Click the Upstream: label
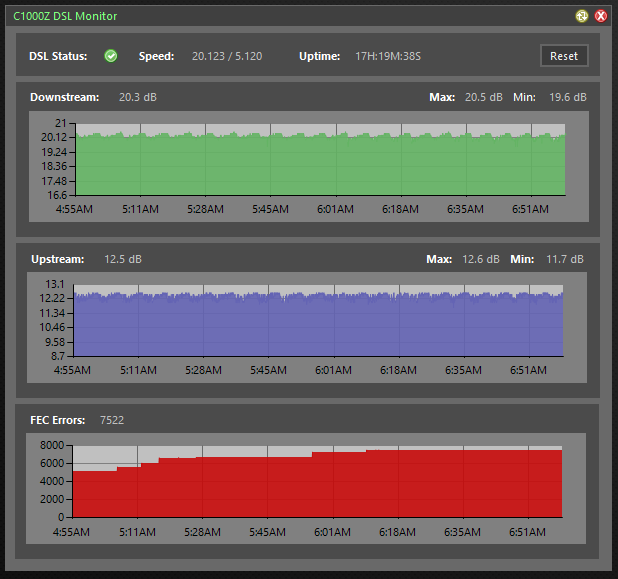Image resolution: width=618 pixels, height=579 pixels. click(58, 259)
